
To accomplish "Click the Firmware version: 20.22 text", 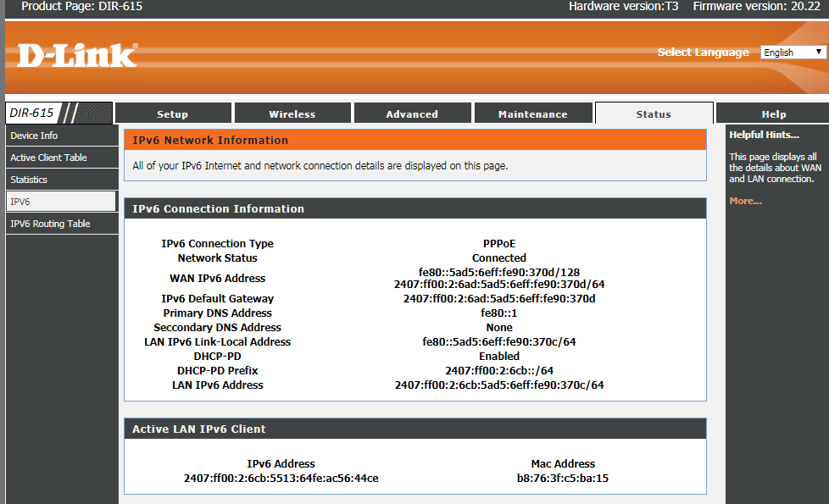I will coord(757,6).
